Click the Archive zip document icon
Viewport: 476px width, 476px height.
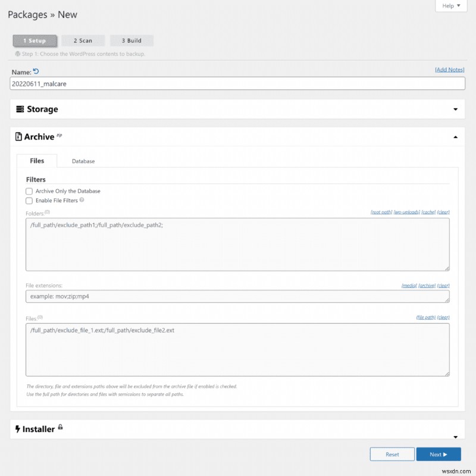[x=19, y=136]
